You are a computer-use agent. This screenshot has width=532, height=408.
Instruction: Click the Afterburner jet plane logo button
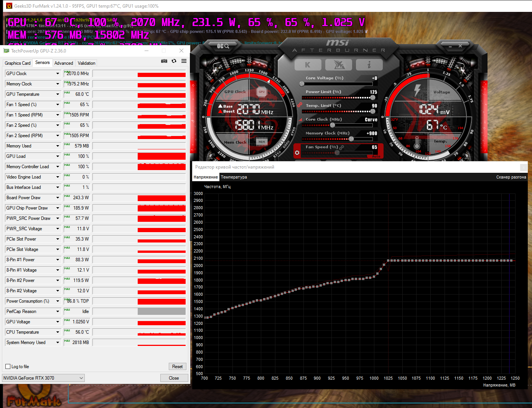pos(339,65)
